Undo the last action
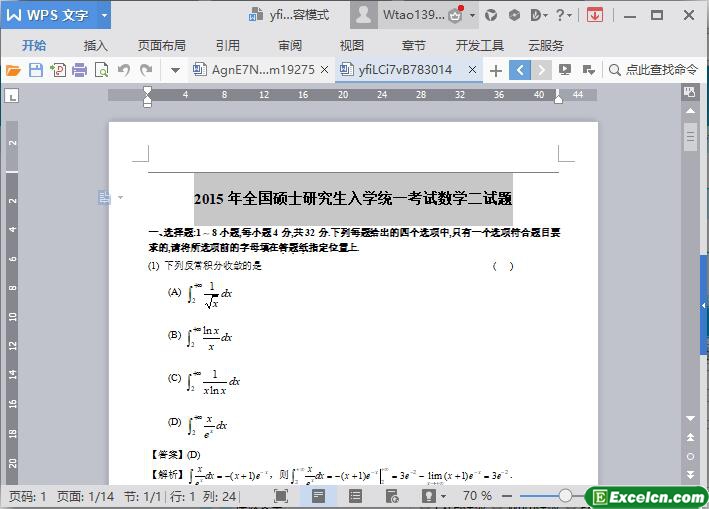 click(123, 70)
